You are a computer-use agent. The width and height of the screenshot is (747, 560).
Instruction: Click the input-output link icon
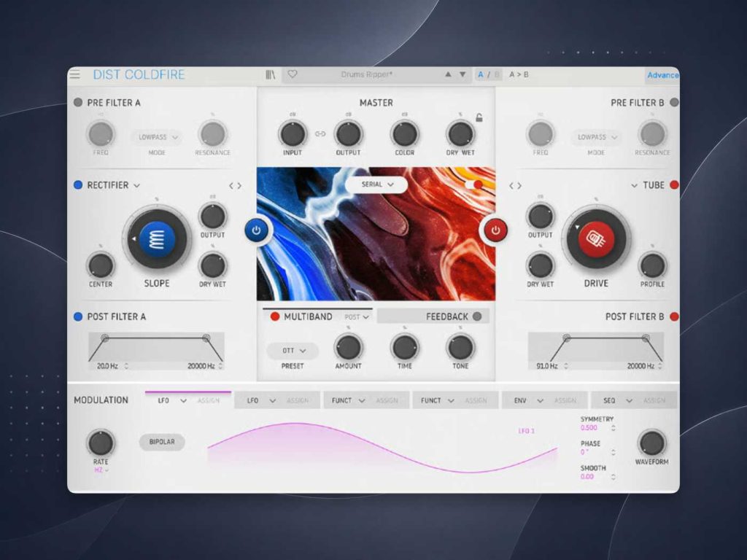[x=320, y=134]
